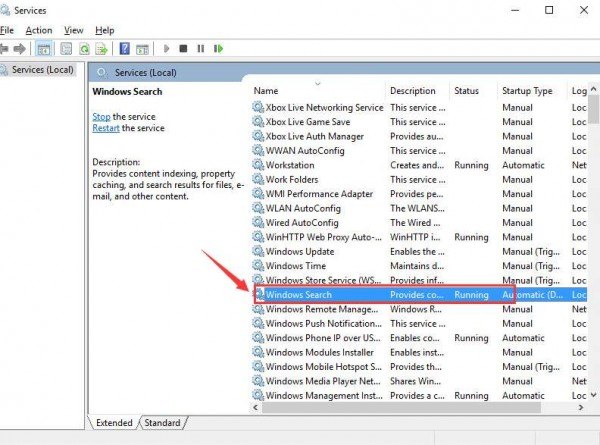The image size is (600, 445).
Task: Select the Windows Search service row
Action: (x=419, y=295)
